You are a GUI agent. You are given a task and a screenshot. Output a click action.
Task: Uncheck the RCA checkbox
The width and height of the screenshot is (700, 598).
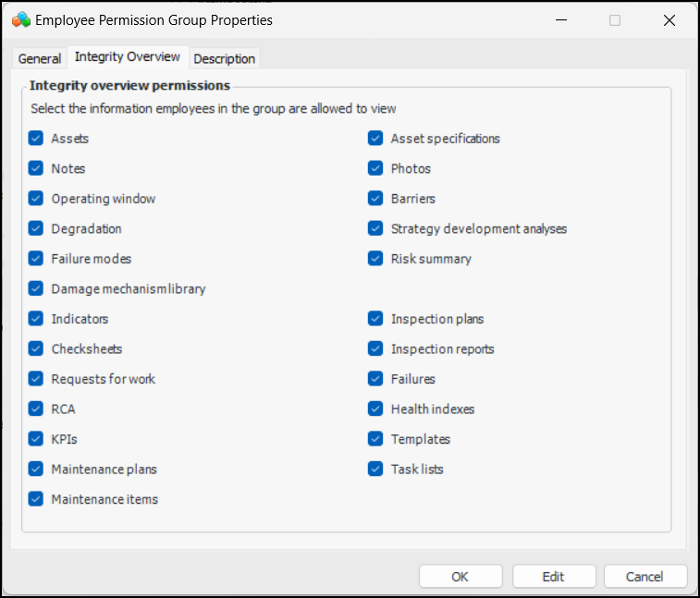pos(36,409)
